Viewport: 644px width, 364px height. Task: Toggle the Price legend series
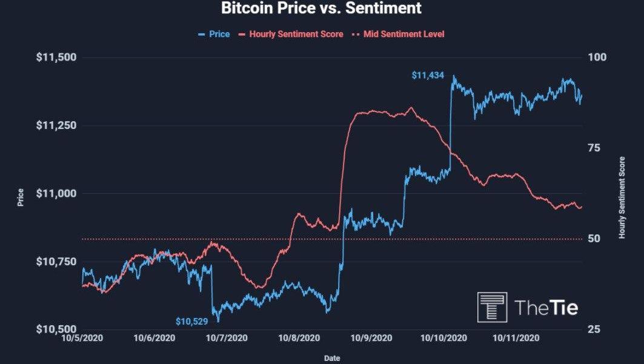(x=214, y=34)
